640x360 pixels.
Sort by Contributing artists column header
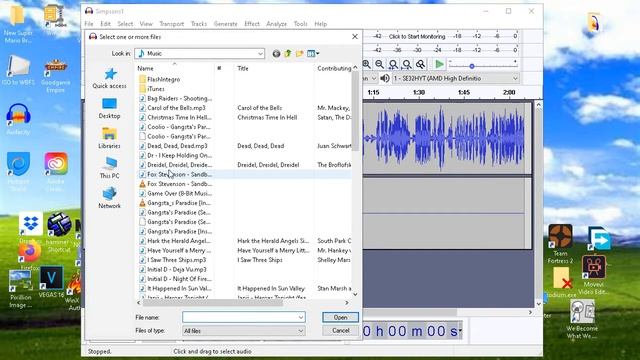[333, 68]
